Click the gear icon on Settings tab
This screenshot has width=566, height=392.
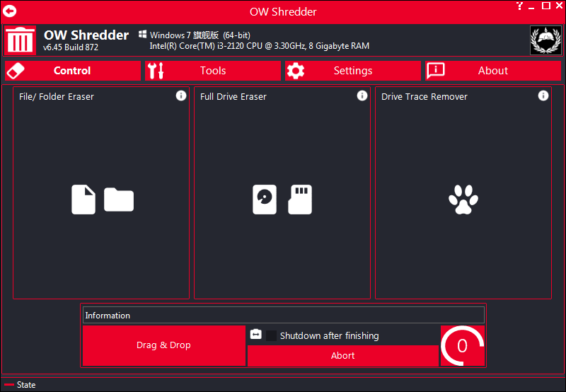296,71
